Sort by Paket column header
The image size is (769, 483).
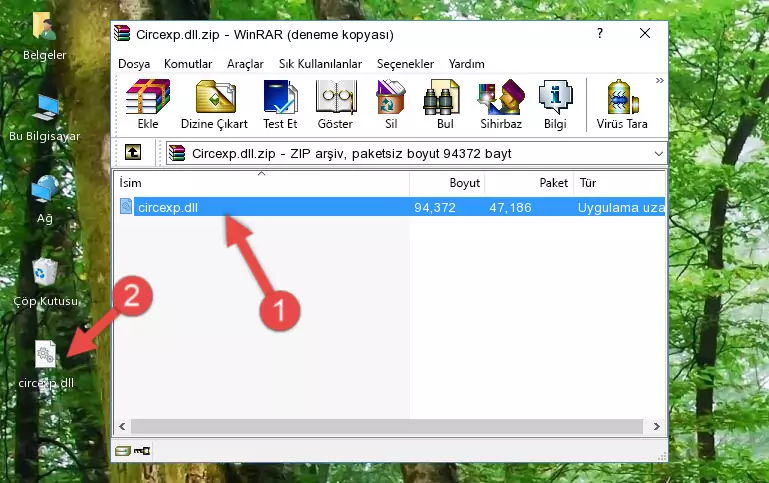[x=529, y=183]
